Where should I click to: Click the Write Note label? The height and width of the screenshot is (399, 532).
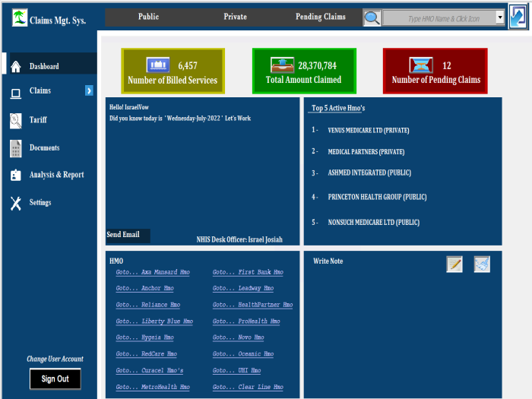328,261
